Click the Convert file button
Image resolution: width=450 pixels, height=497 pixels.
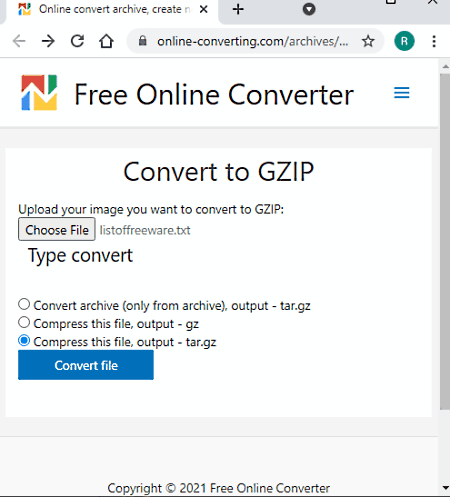[x=86, y=365]
